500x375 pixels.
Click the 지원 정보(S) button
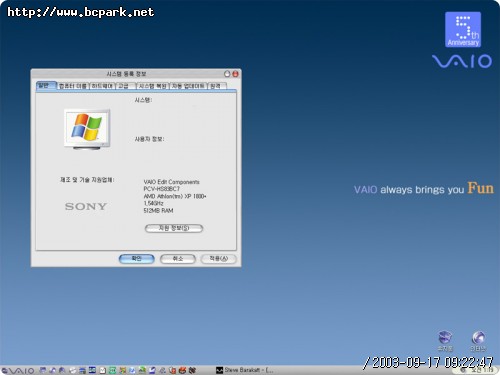174,228
